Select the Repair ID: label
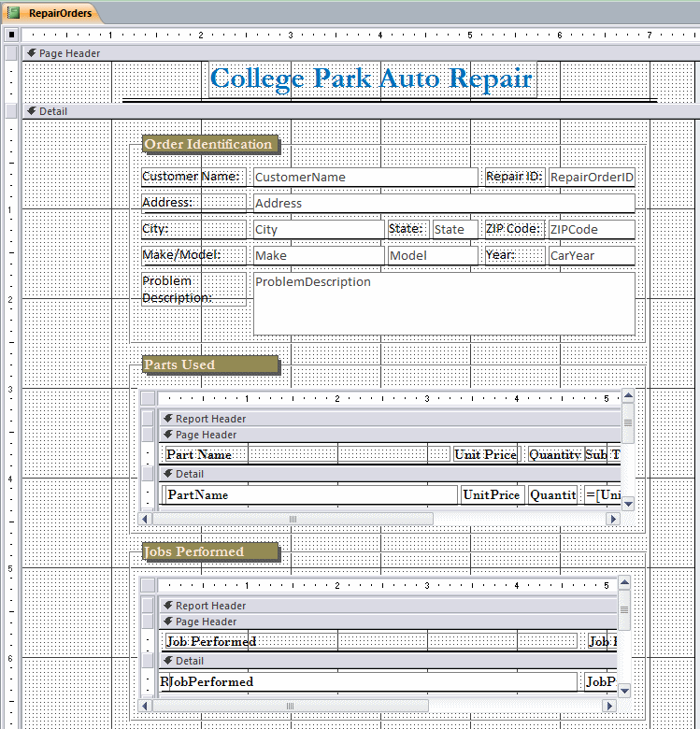 (x=515, y=178)
